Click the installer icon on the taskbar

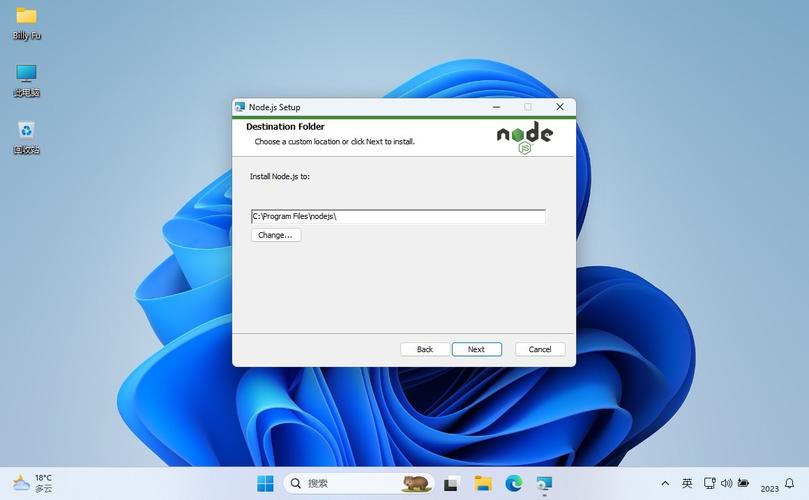click(544, 483)
